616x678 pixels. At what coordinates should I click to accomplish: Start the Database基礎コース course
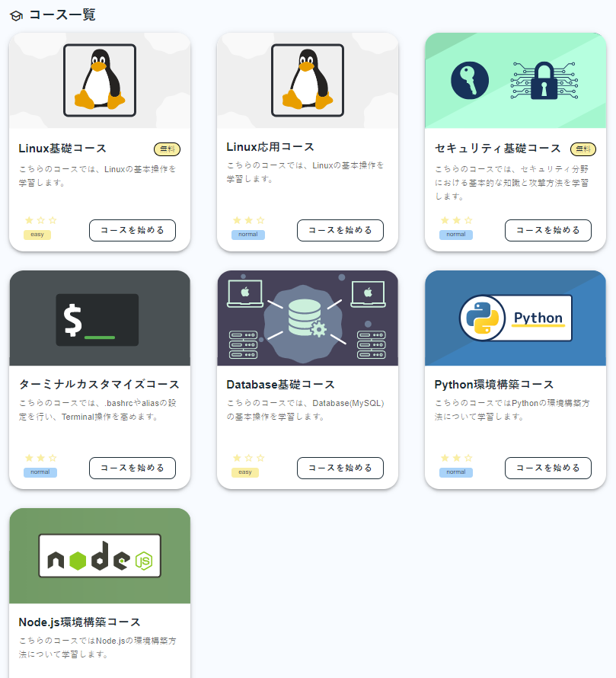click(x=340, y=468)
